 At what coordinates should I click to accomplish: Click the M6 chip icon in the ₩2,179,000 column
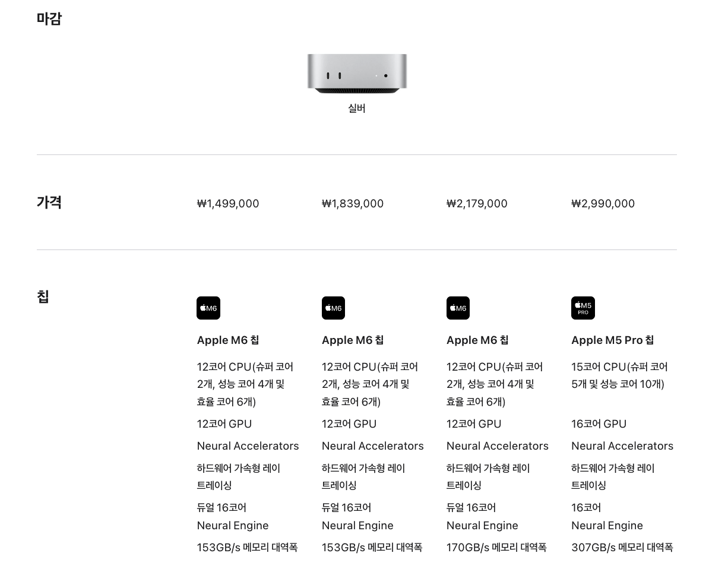click(x=458, y=308)
